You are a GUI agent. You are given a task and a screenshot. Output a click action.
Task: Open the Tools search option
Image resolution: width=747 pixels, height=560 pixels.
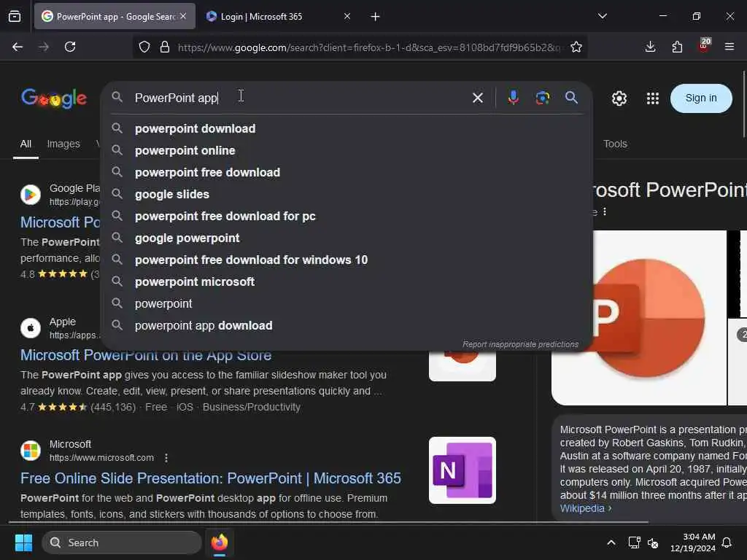point(615,144)
